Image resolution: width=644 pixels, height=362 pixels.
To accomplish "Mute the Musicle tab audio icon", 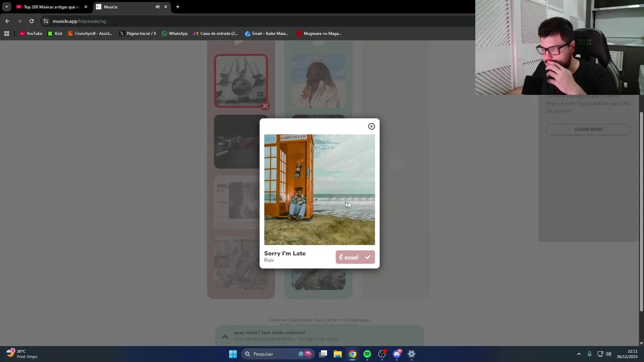I will [157, 7].
